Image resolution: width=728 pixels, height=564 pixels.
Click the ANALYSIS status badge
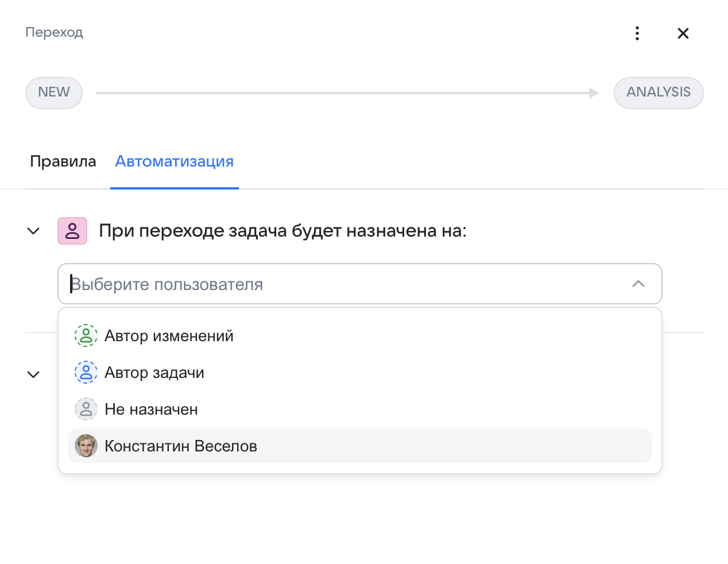[659, 92]
